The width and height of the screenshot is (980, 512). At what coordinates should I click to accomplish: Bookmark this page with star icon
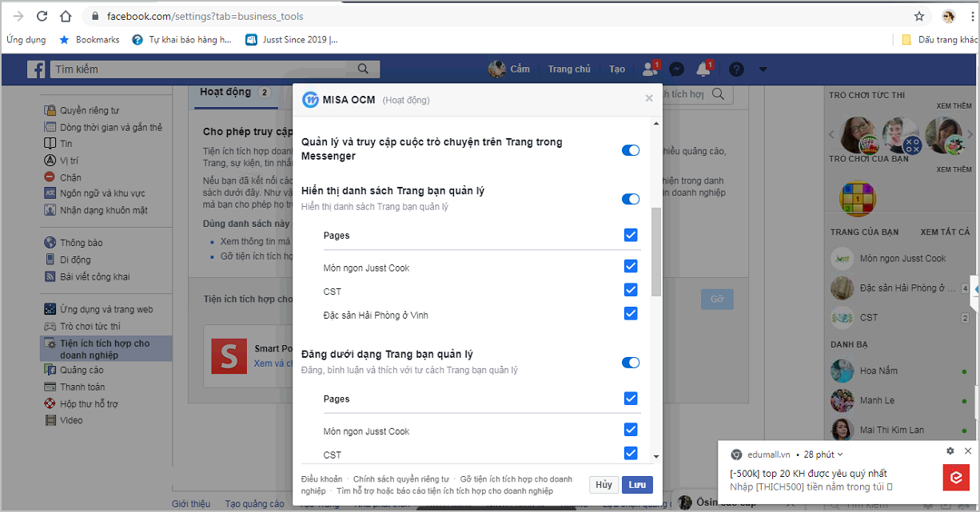[x=919, y=16]
